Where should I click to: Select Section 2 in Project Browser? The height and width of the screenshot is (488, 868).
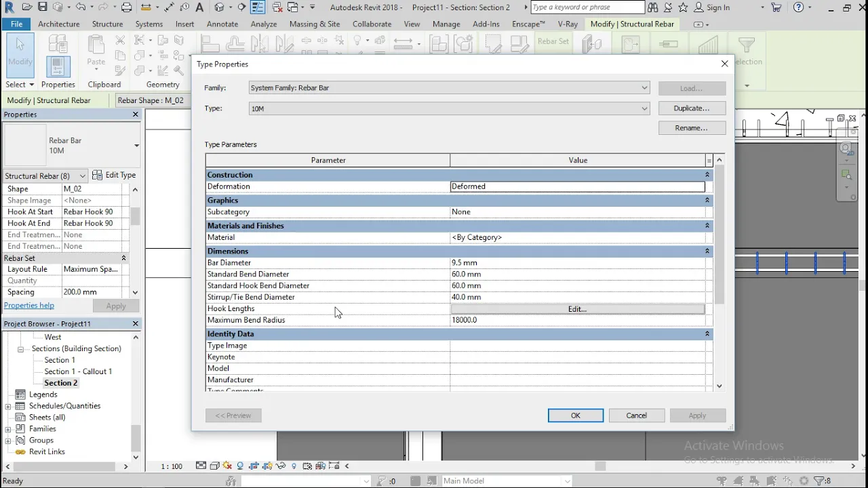click(61, 383)
